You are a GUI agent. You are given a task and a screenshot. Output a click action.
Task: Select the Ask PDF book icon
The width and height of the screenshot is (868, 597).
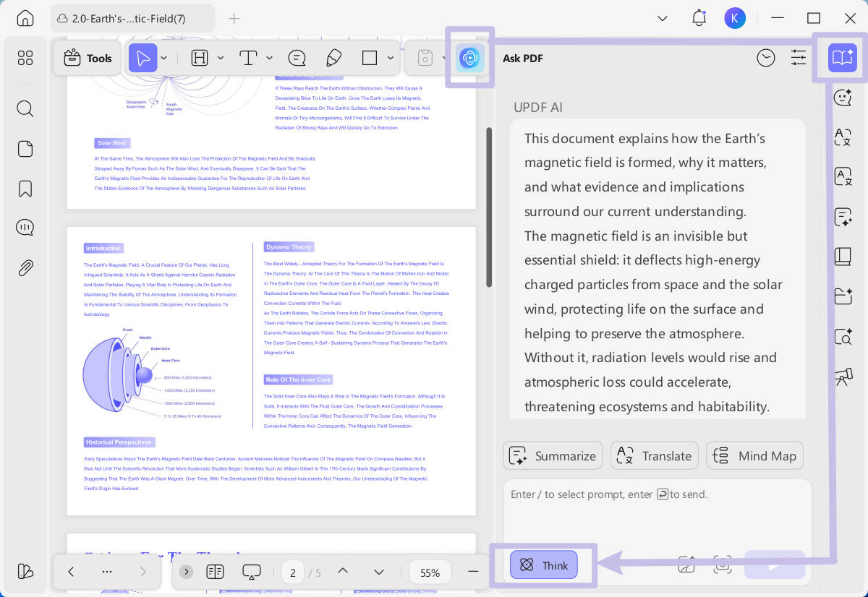843,58
